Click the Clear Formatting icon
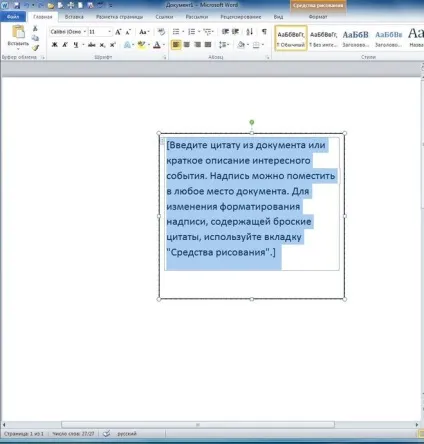Screen dimensions: 424x444 (x=161, y=32)
